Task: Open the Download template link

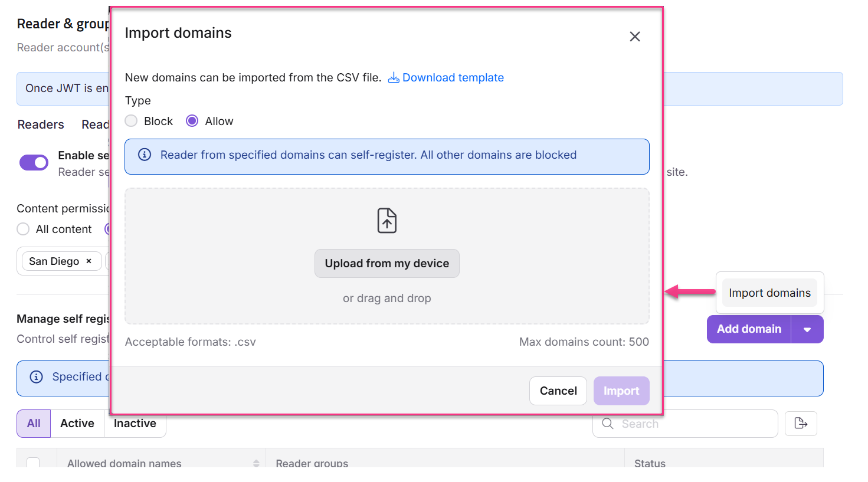Action: point(453,77)
